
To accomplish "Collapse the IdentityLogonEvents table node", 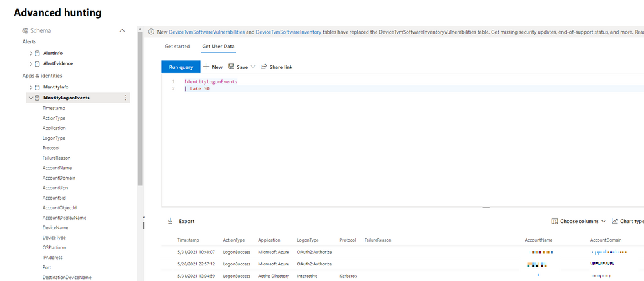I will 31,98.
